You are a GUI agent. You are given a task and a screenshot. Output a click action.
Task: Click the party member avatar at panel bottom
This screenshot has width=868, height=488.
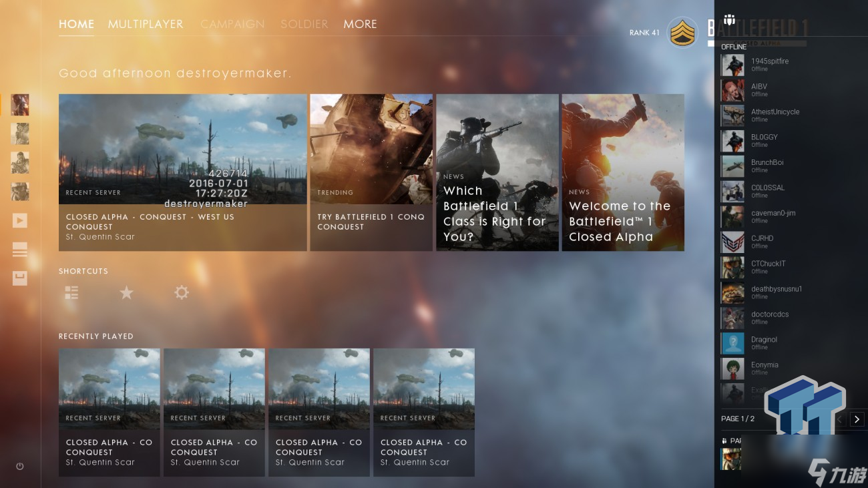point(731,459)
